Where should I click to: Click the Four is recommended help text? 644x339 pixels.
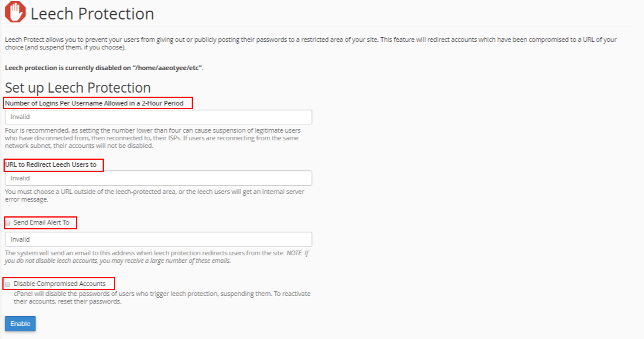tap(153, 138)
